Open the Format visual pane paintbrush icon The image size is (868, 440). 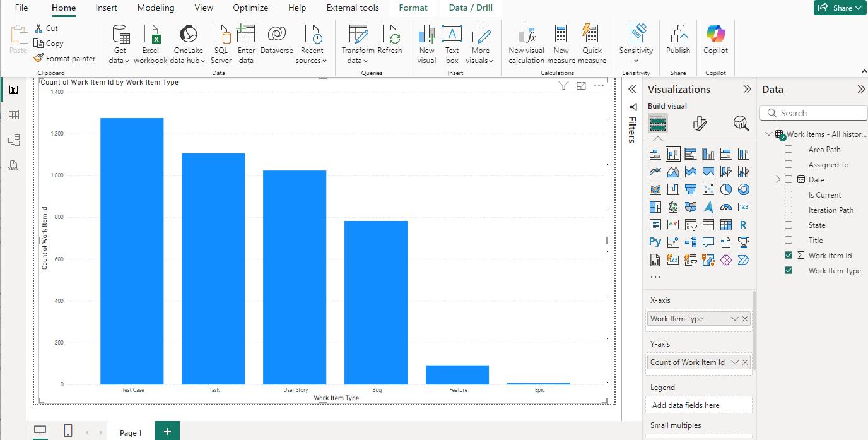[699, 124]
